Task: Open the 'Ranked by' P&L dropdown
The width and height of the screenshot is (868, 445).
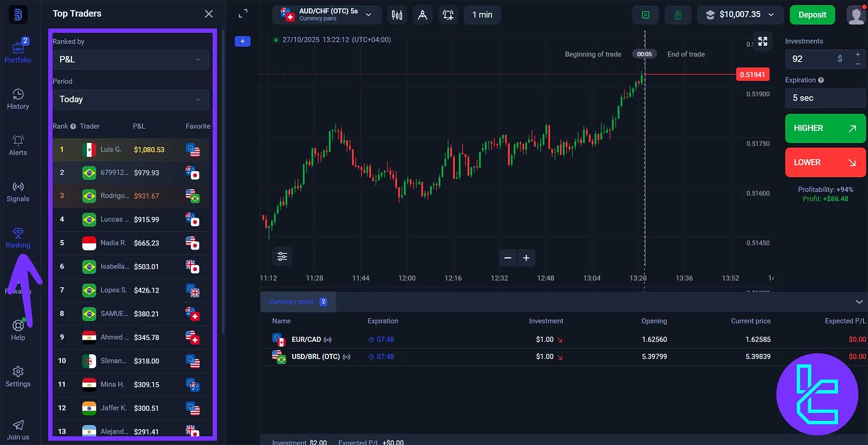Action: pos(130,59)
